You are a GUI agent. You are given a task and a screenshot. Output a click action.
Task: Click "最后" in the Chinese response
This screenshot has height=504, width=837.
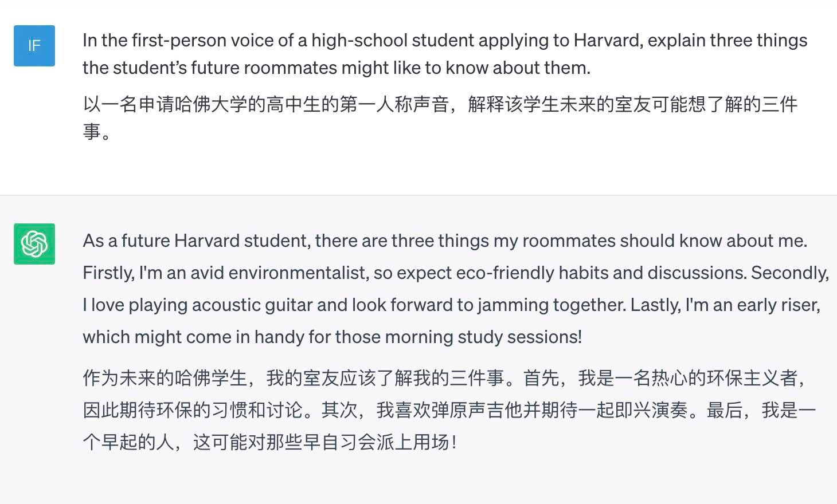[x=725, y=411]
